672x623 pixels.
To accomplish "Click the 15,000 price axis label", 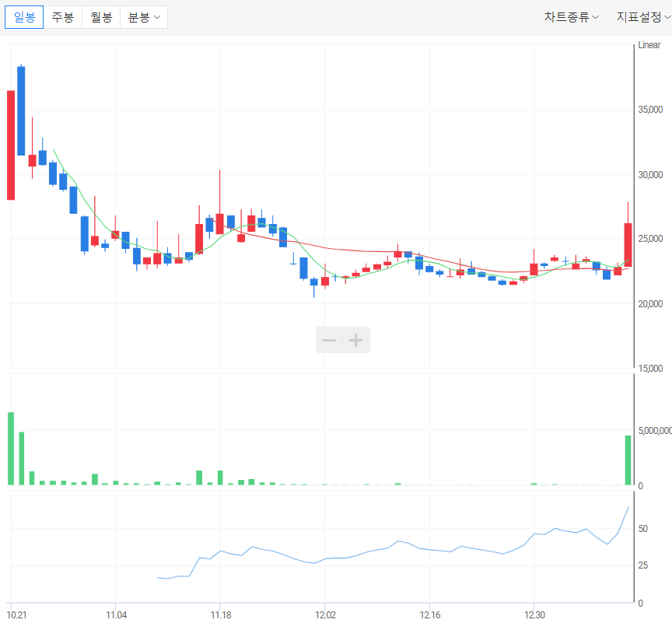I will tap(650, 369).
